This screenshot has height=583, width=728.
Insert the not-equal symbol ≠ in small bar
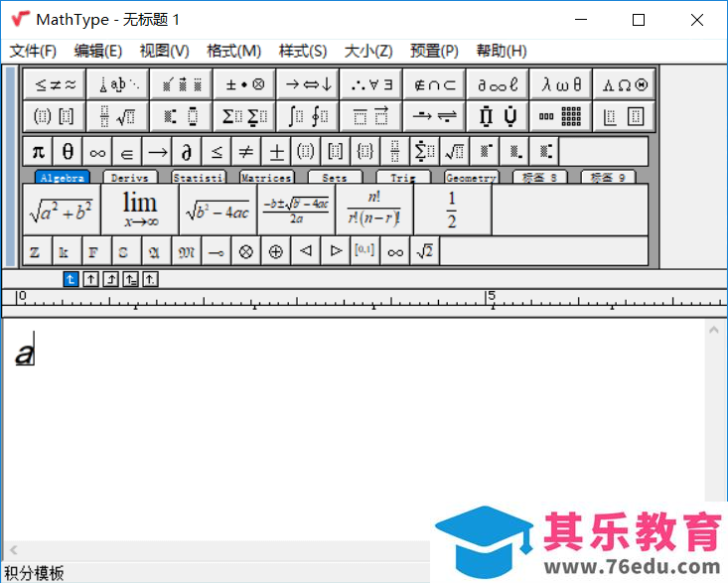(246, 151)
